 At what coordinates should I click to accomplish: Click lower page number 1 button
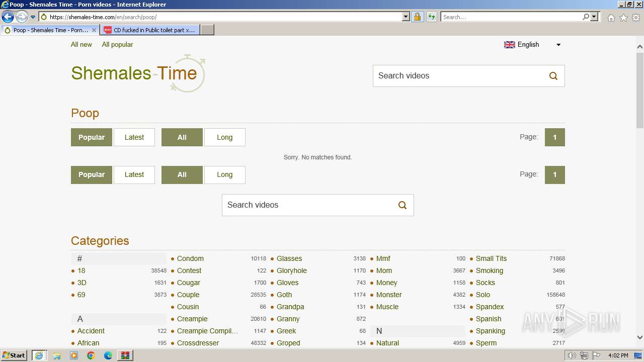(x=555, y=174)
